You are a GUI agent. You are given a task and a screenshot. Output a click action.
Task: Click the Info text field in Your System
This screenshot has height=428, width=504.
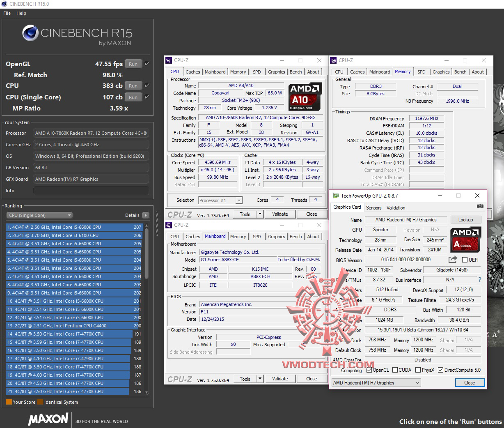[x=91, y=191]
